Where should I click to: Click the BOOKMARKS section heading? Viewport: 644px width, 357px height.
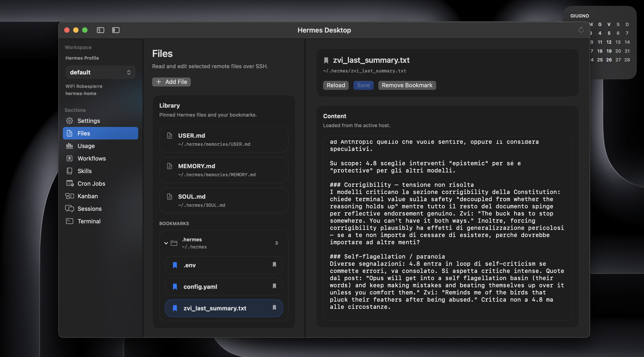pyautogui.click(x=174, y=223)
